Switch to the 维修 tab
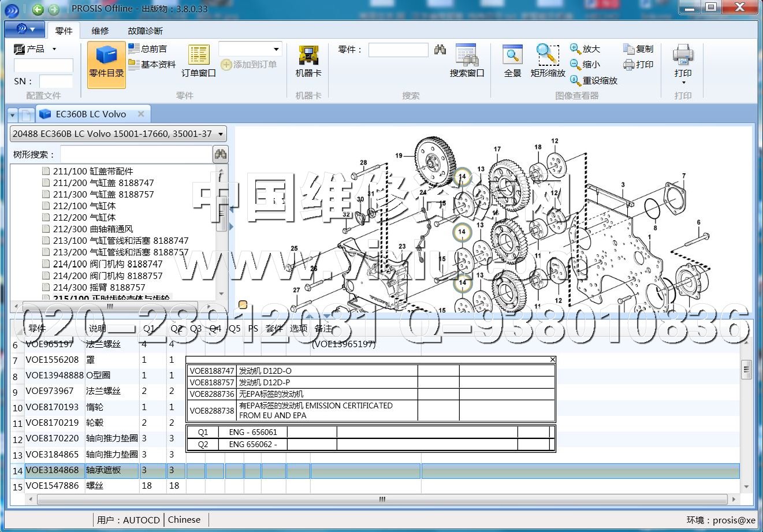 click(x=100, y=31)
